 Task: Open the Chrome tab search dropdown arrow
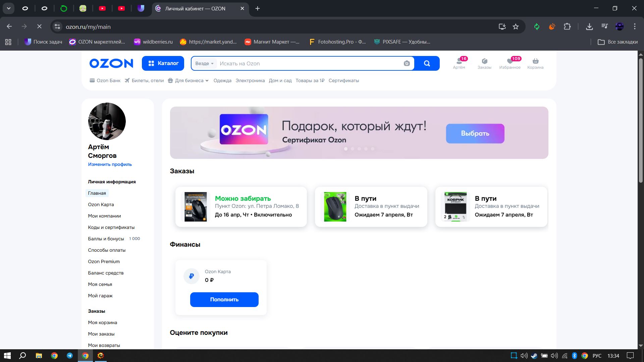(8, 8)
